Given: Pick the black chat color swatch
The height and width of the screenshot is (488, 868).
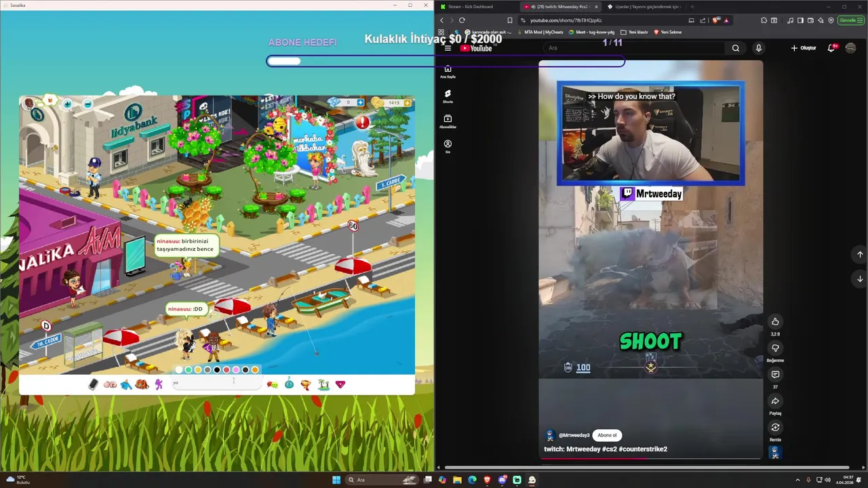Looking at the screenshot, I should 217,369.
